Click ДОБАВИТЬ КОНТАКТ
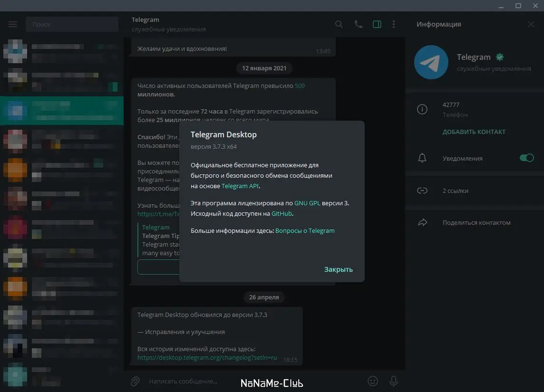Viewport: 544px width, 392px height. pyautogui.click(x=474, y=132)
